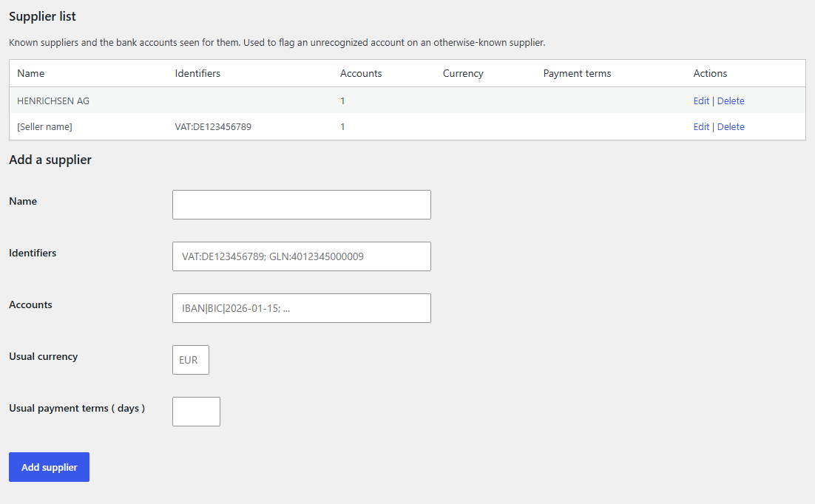The image size is (815, 504).
Task: Edit the [Seller name] supplier
Action: pos(700,127)
